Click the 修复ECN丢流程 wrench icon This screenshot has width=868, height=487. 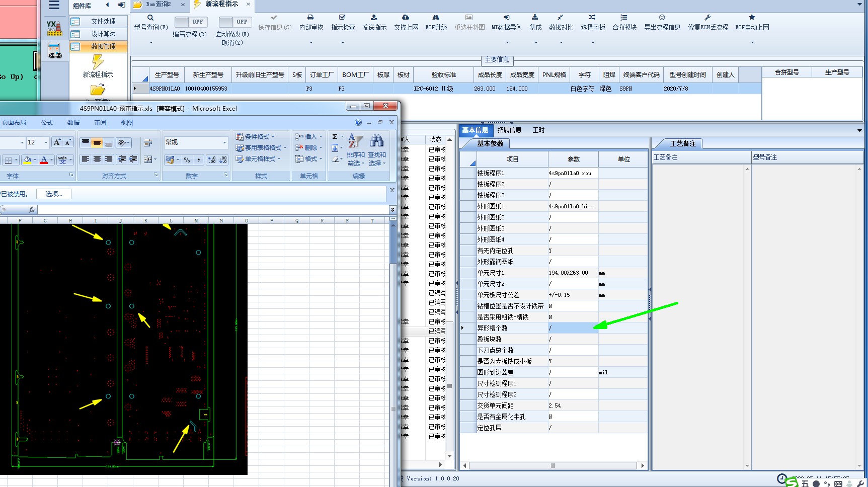707,18
